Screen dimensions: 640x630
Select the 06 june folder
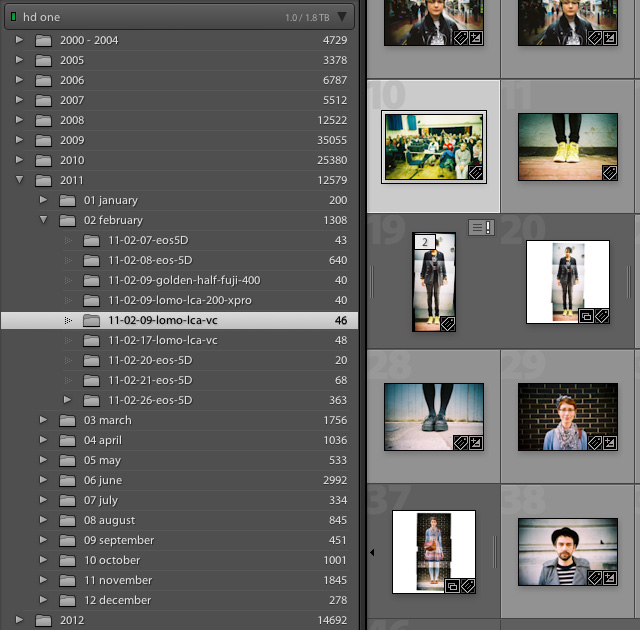(180, 480)
